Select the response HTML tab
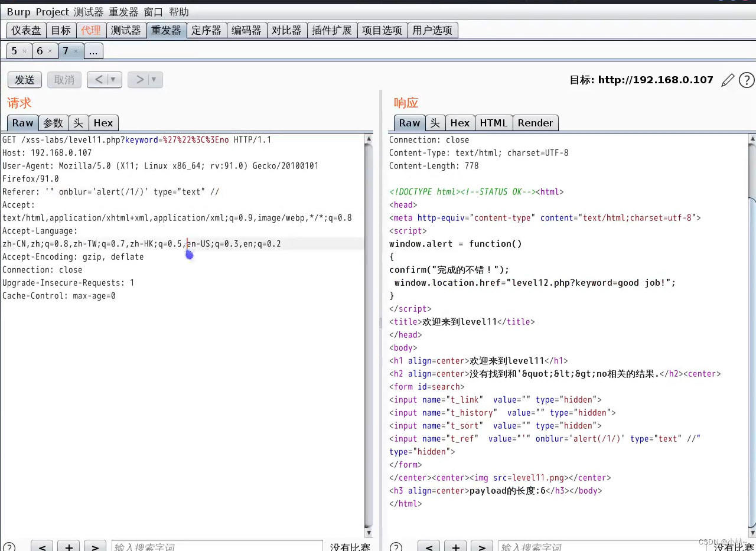Viewport: 756px width, 551px height. [494, 123]
